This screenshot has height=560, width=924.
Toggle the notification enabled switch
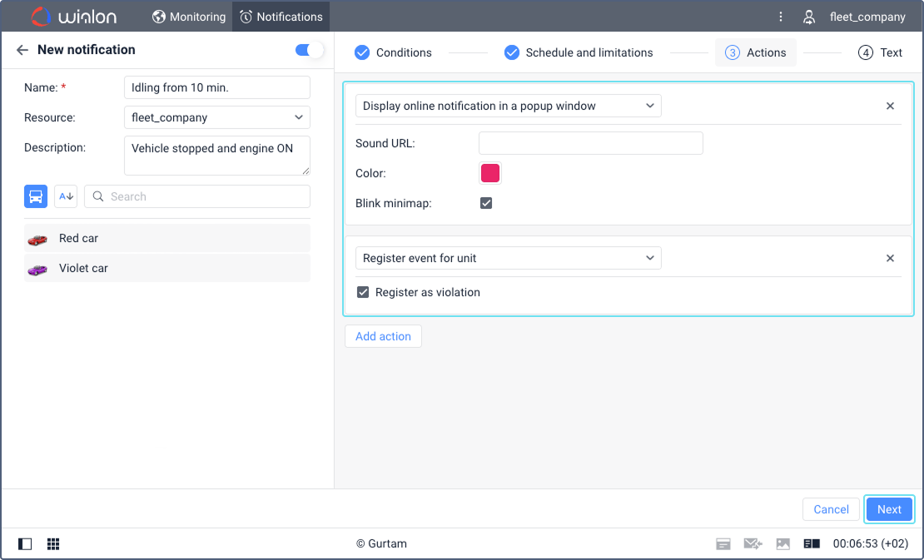tap(309, 51)
